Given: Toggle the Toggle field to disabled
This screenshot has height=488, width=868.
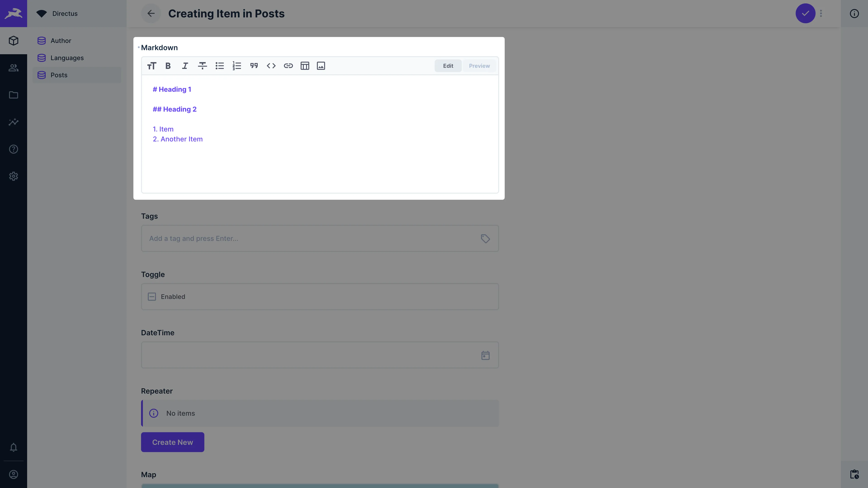Looking at the screenshot, I should point(152,297).
